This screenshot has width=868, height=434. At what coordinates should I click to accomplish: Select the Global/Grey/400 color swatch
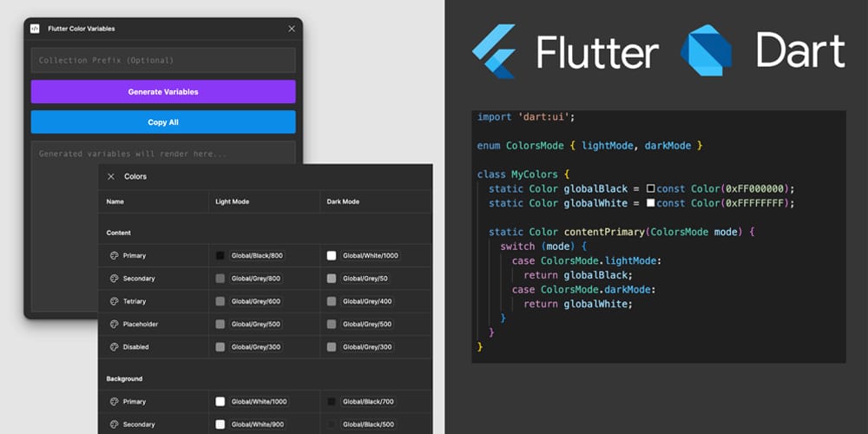pos(332,301)
